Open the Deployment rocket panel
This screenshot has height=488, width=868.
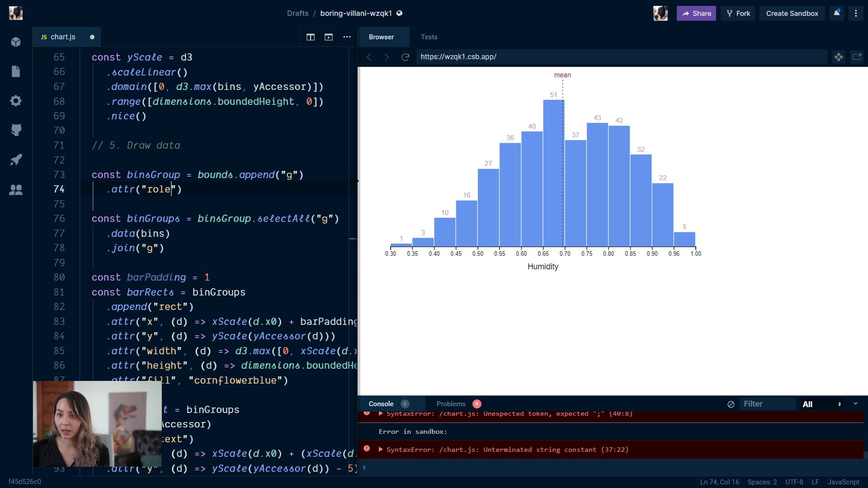click(16, 160)
